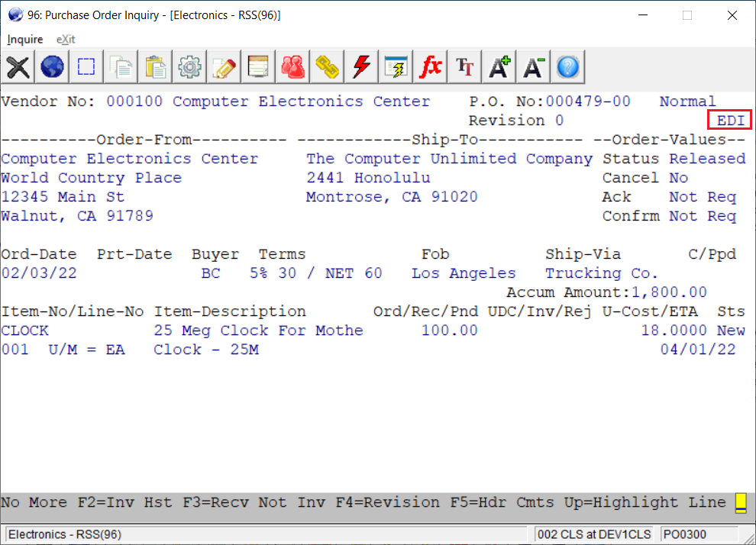This screenshot has width=756, height=545.
Task: Open the lined notes window icon
Action: 258,66
